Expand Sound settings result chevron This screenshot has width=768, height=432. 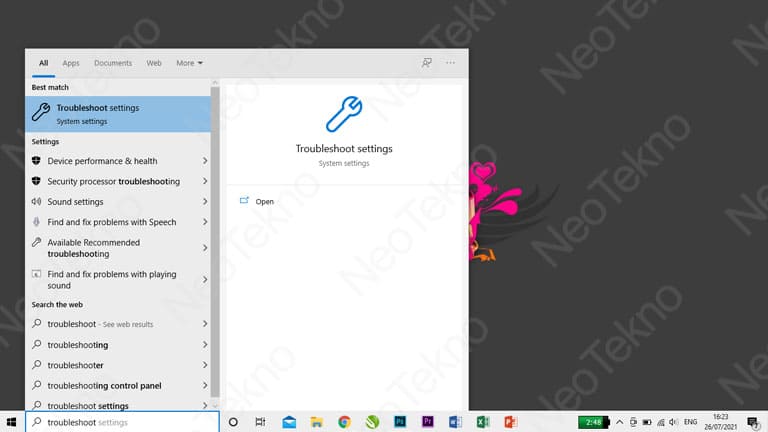[205, 202]
